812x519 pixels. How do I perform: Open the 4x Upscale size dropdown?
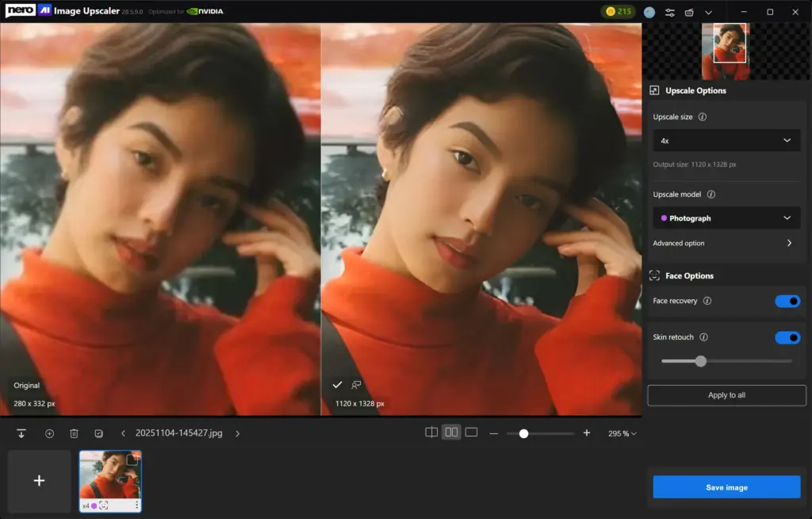[x=726, y=140]
